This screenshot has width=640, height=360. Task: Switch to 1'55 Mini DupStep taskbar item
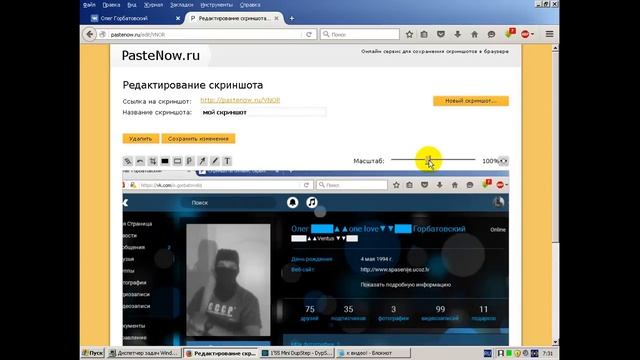coord(297,353)
